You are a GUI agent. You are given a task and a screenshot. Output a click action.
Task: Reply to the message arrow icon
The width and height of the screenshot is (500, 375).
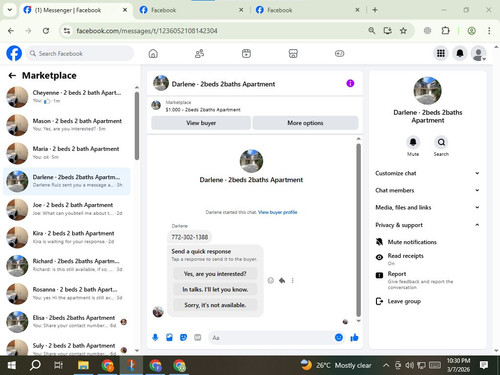(282, 281)
